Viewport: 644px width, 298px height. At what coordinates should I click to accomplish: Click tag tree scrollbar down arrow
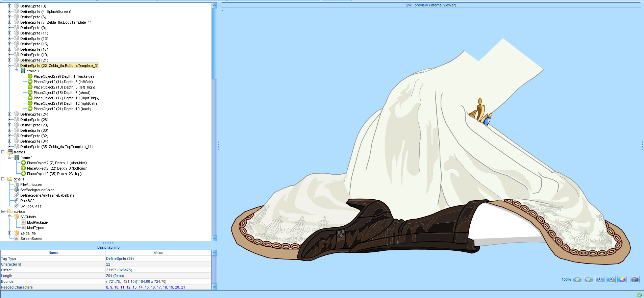[214, 238]
